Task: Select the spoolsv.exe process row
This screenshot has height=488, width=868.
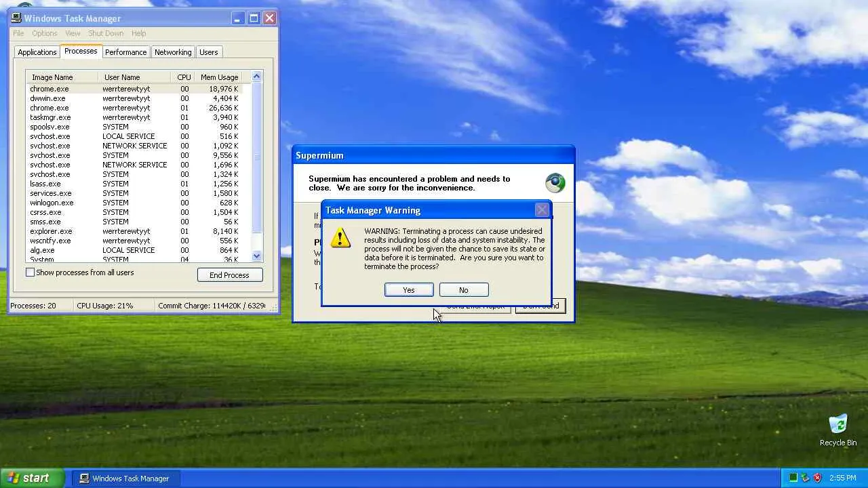Action: (134, 127)
